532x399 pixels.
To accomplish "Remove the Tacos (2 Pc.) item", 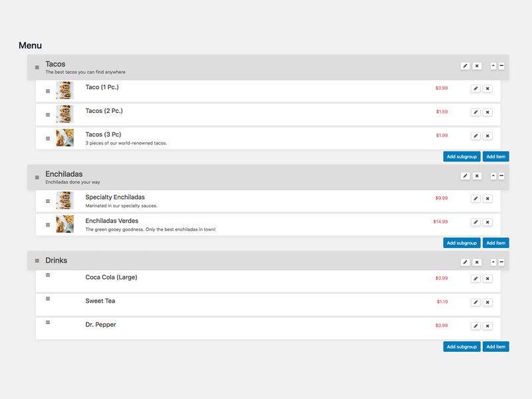I will [x=487, y=112].
